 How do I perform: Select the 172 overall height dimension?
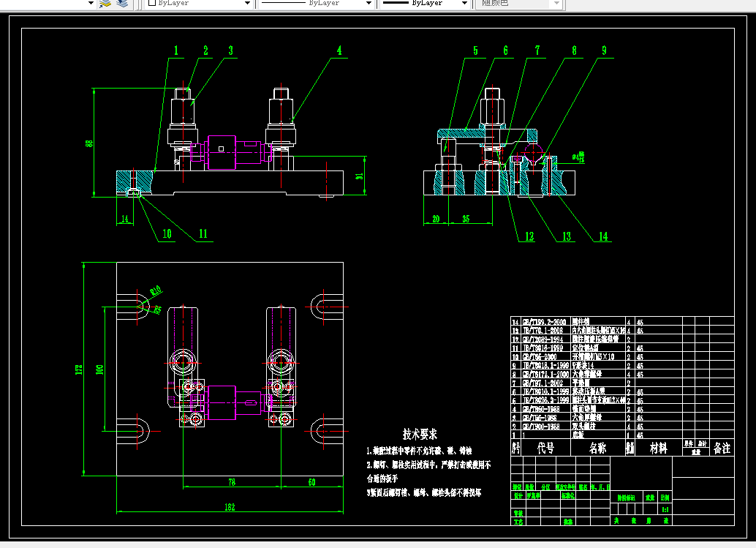click(78, 369)
